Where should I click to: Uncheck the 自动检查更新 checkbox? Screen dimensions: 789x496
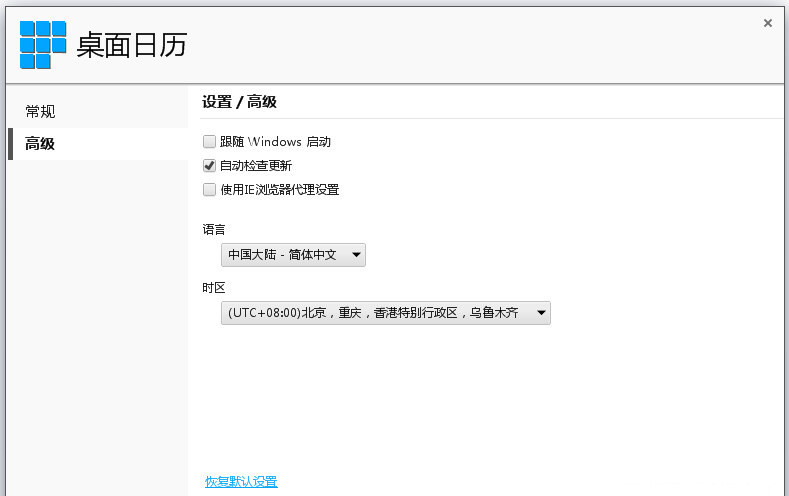[x=209, y=166]
